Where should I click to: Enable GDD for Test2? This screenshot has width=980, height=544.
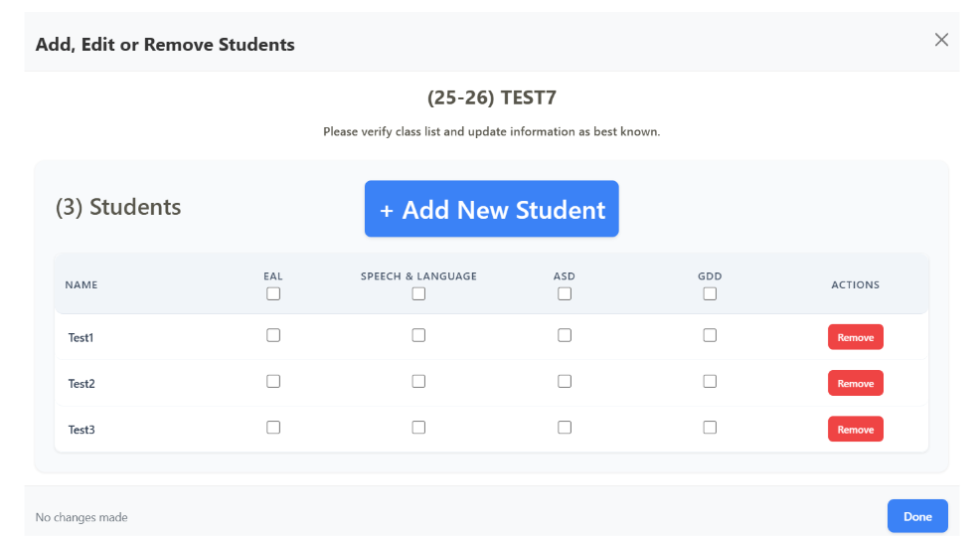[710, 381]
